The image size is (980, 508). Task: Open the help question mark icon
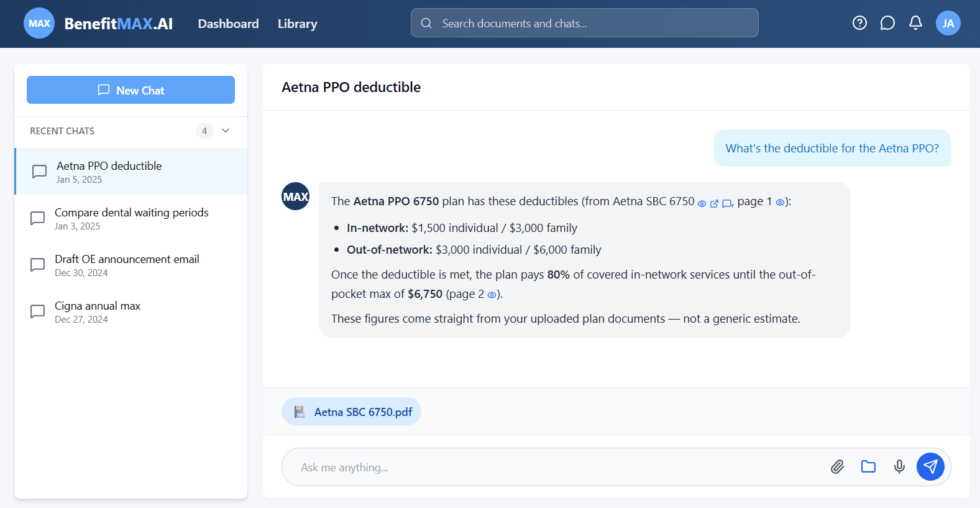859,23
